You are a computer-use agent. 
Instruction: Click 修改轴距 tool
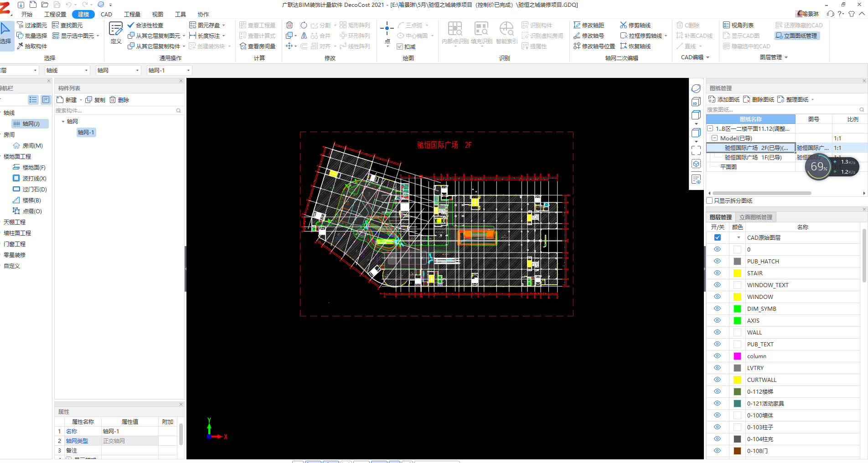click(x=589, y=25)
